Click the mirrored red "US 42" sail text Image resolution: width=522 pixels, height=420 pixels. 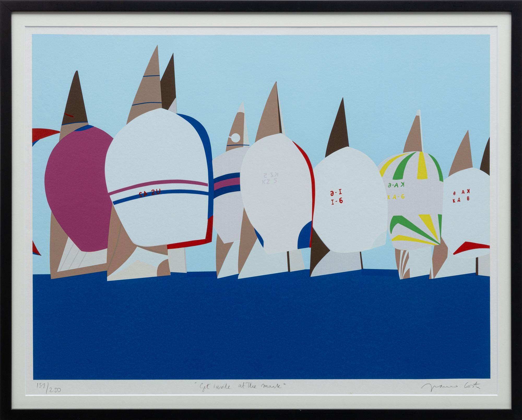150,194
